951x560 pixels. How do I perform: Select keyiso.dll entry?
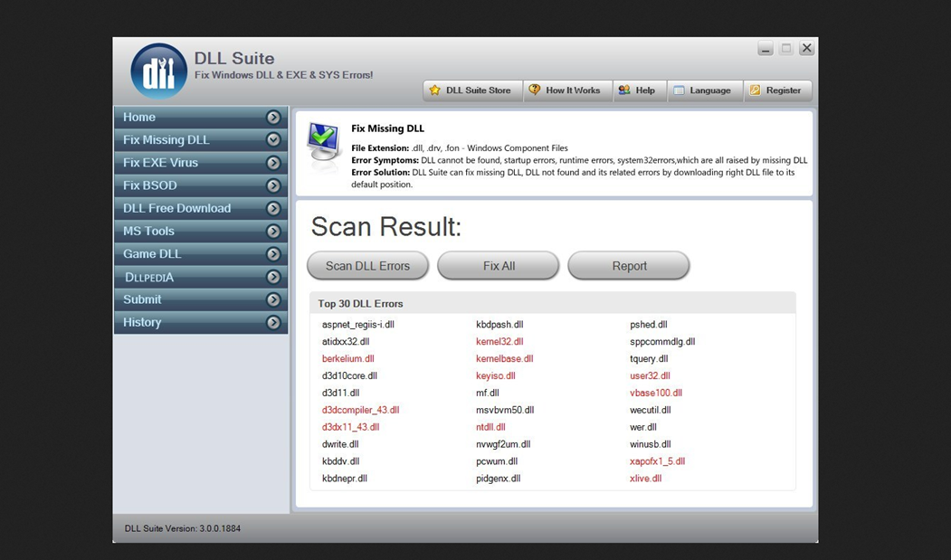tap(496, 375)
